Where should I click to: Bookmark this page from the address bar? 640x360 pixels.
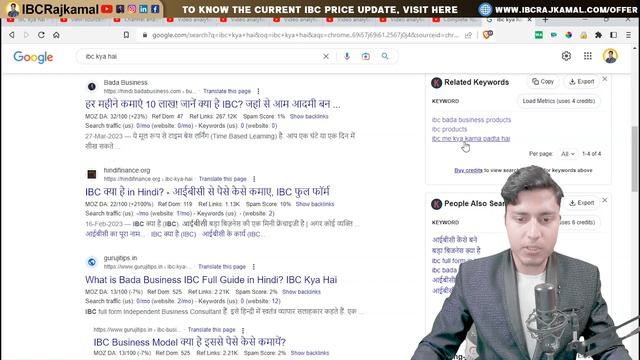click(x=126, y=35)
